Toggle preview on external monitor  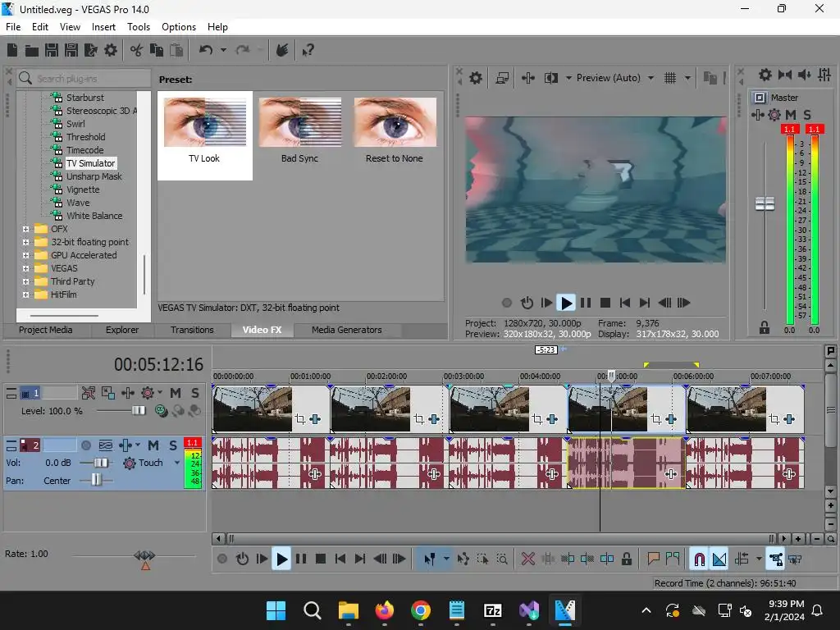(502, 78)
